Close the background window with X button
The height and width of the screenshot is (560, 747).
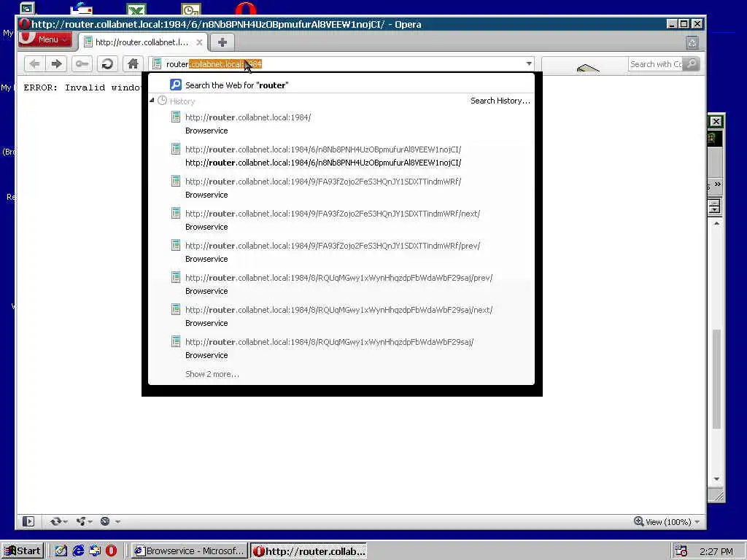[x=716, y=122]
